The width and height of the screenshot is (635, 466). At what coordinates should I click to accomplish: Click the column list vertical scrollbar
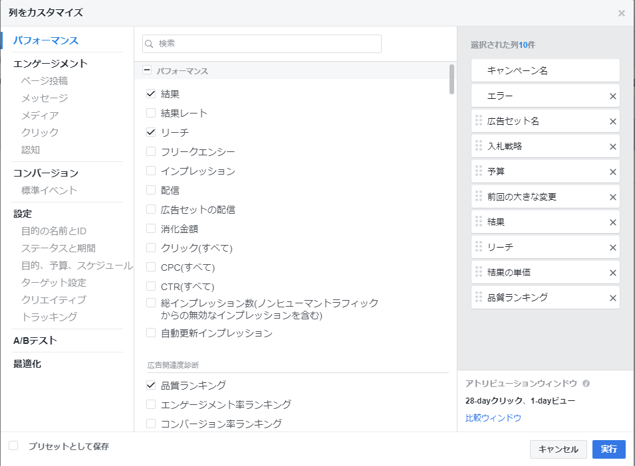click(452, 80)
